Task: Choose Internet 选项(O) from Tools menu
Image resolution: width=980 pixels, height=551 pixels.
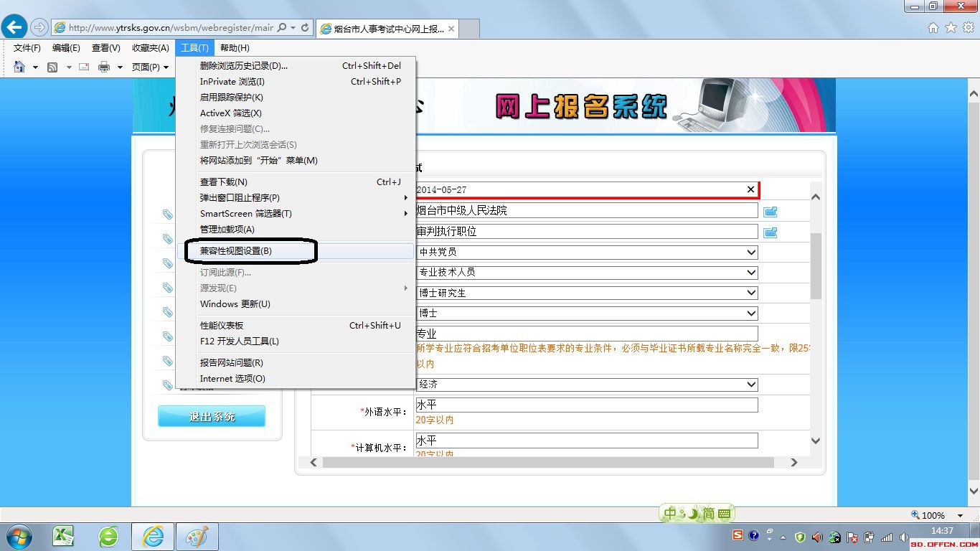Action: point(232,378)
